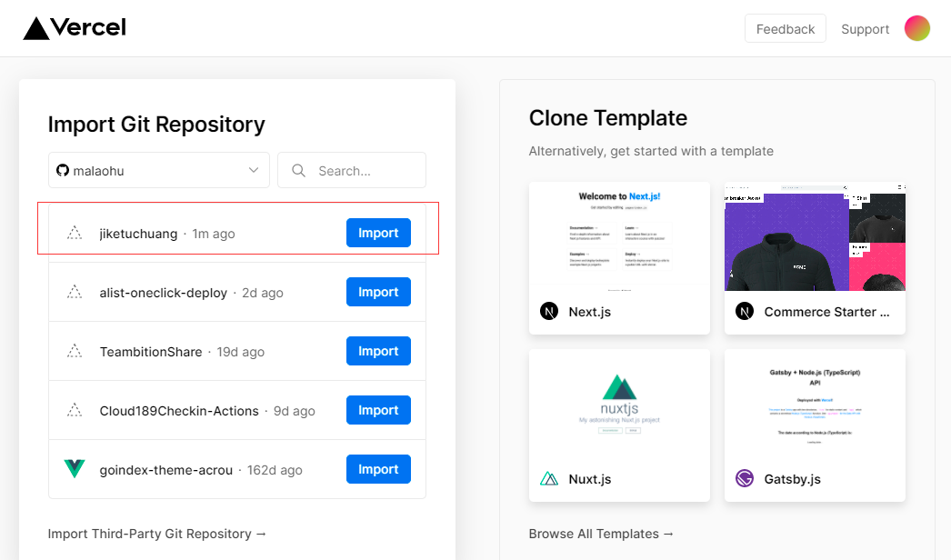This screenshot has height=560, width=951.
Task: Click the Vercel wordmark text
Action: point(88,28)
